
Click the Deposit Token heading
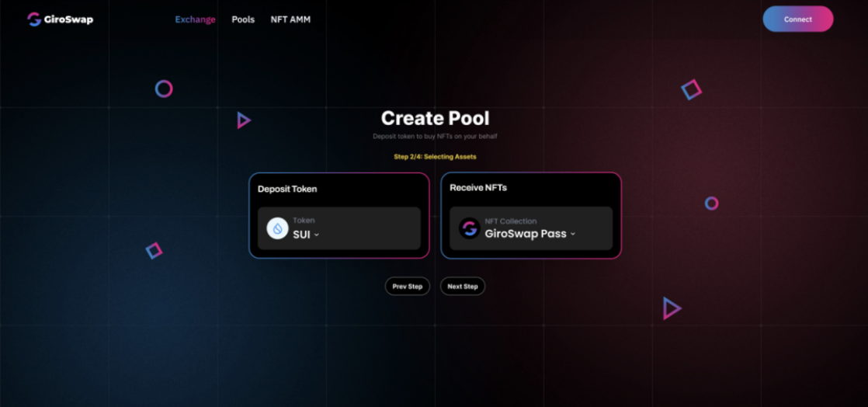(287, 189)
